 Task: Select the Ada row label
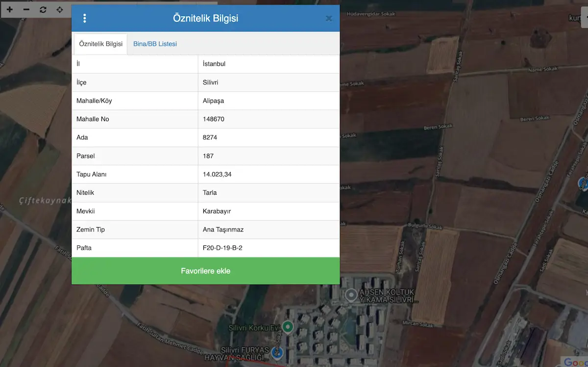click(x=82, y=138)
